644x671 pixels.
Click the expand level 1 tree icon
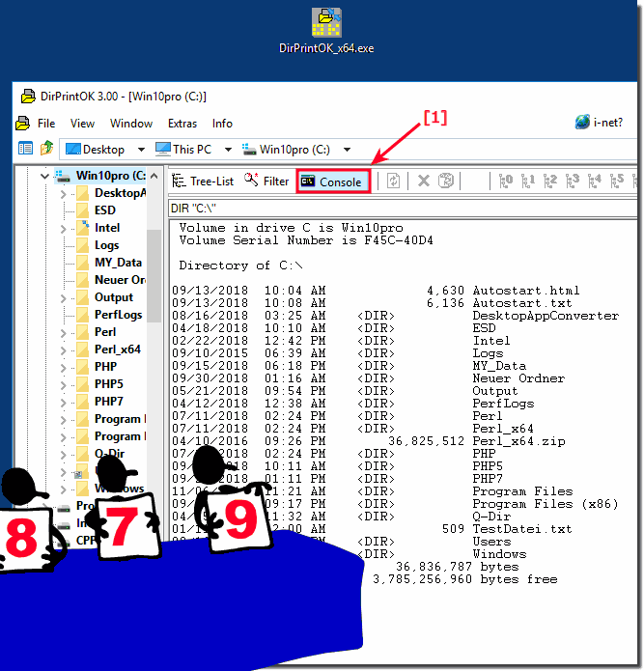point(527,181)
